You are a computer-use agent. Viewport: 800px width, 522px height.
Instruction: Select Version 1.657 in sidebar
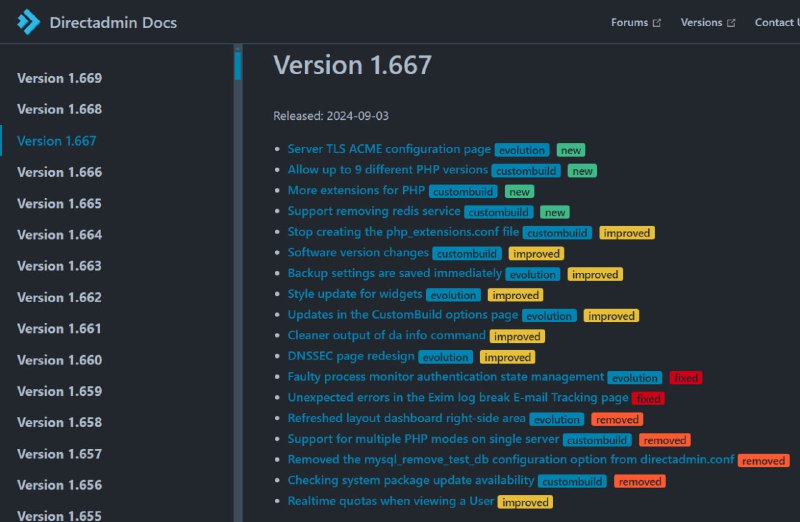pyautogui.click(x=59, y=454)
